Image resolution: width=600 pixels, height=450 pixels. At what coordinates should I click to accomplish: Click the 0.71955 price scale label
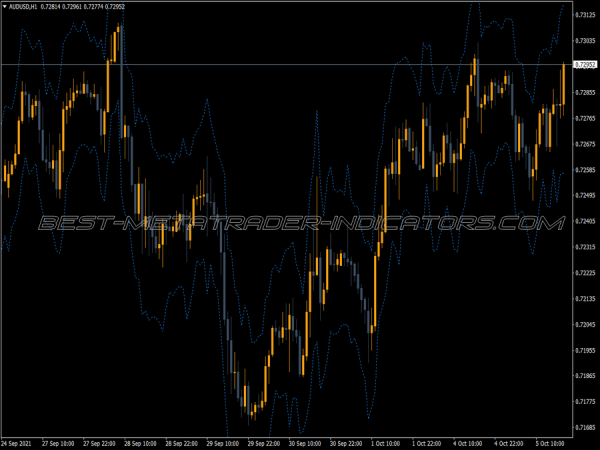585,350
